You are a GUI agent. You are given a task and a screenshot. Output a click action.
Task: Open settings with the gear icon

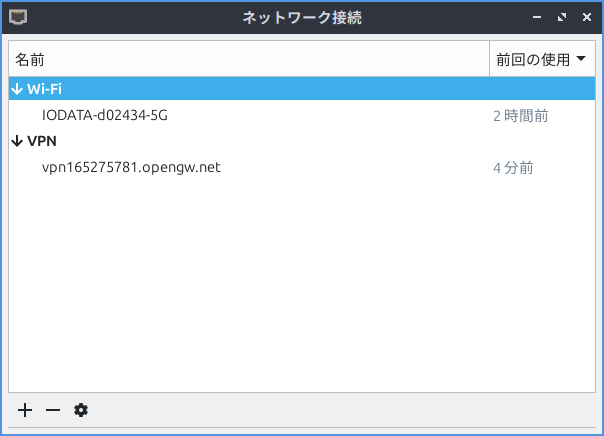(81, 410)
